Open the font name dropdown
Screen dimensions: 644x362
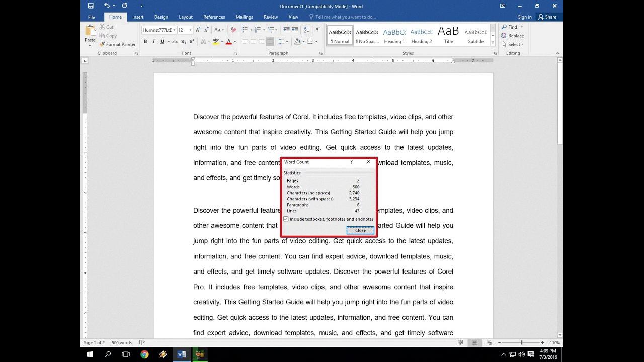point(174,30)
